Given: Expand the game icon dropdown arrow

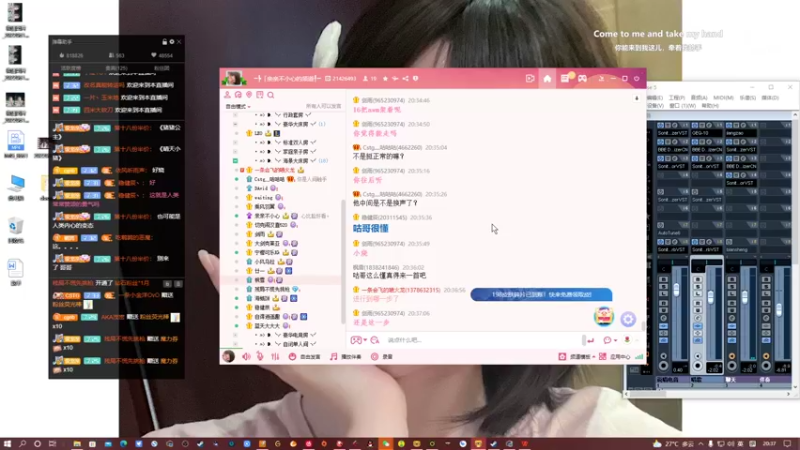Looking at the screenshot, I should tap(365, 340).
